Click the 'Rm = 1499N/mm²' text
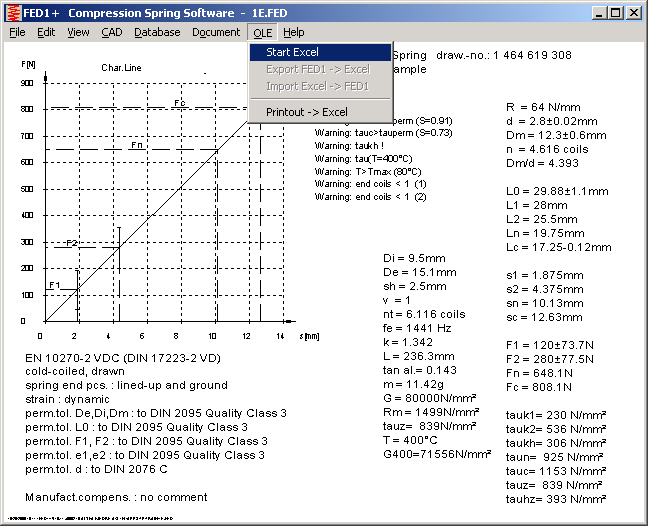The width and height of the screenshot is (648, 526). (431, 412)
